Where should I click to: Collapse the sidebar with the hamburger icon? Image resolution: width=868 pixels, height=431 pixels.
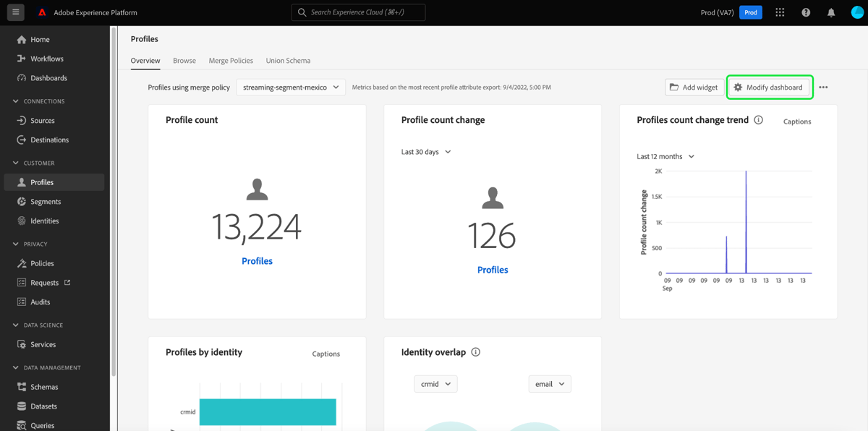[15, 12]
